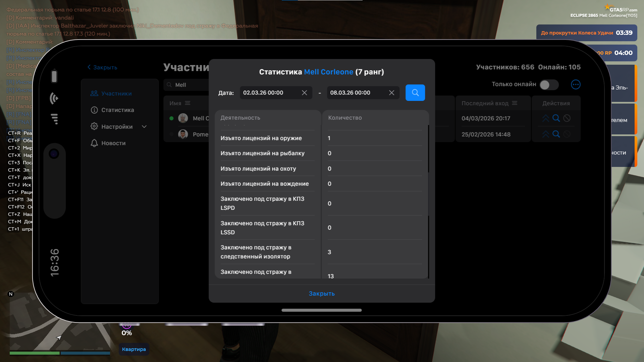Click the blue search button in statistics dialog
This screenshot has width=644, height=362.
pyautogui.click(x=415, y=93)
